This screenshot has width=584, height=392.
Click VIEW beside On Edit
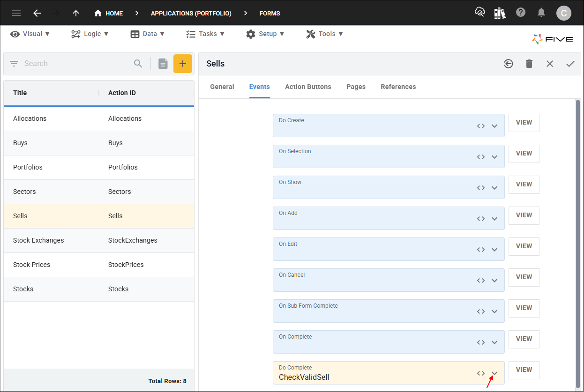pos(524,246)
